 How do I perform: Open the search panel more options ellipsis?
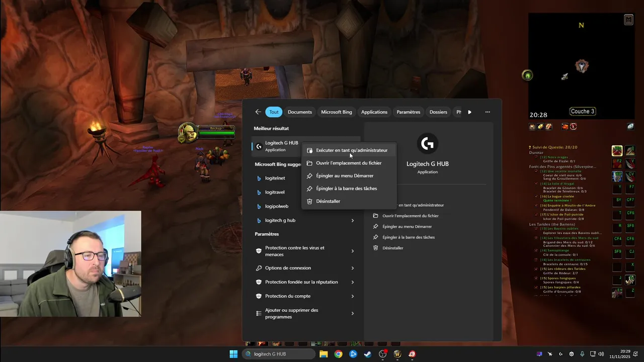tap(488, 112)
